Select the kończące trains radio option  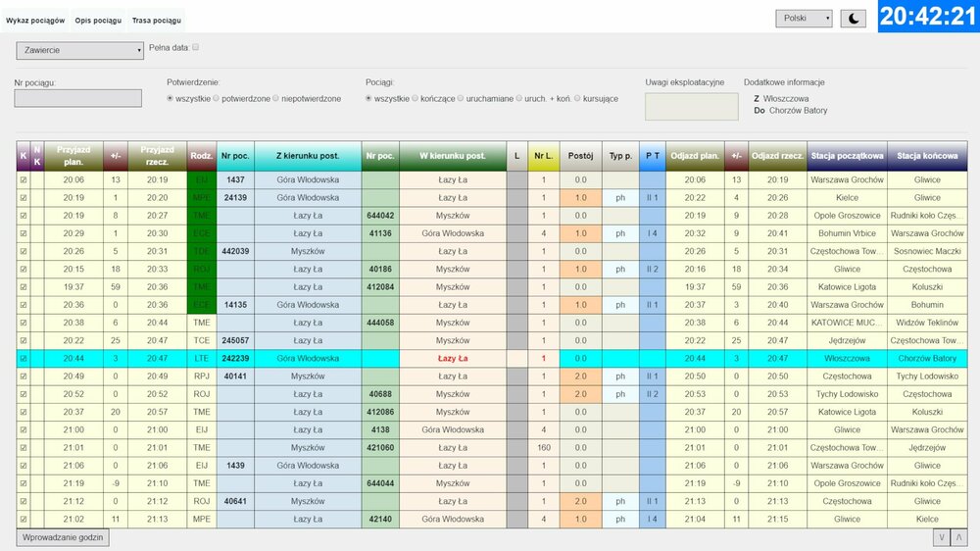[x=416, y=99]
